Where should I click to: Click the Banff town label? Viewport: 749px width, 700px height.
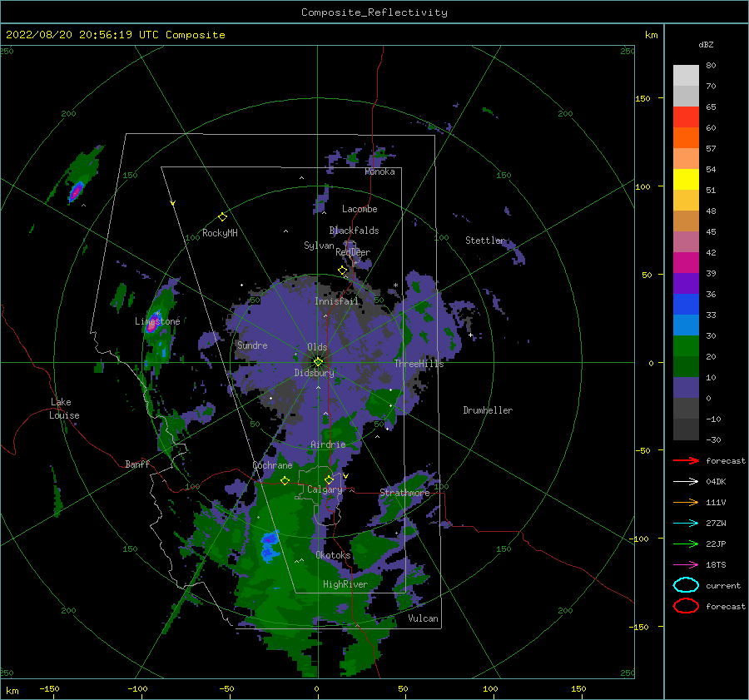click(137, 464)
